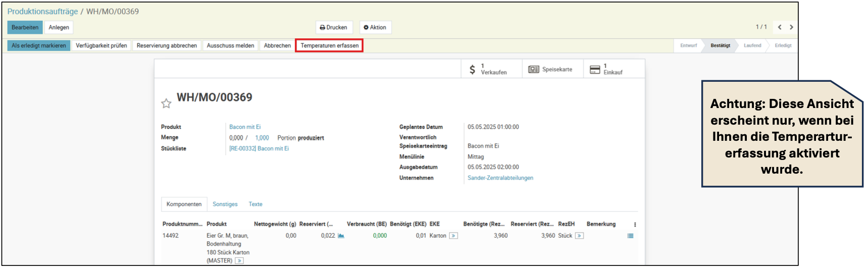Click the forecast chart icon next to 0,022
Image resolution: width=868 pixels, height=271 pixels.
[341, 236]
